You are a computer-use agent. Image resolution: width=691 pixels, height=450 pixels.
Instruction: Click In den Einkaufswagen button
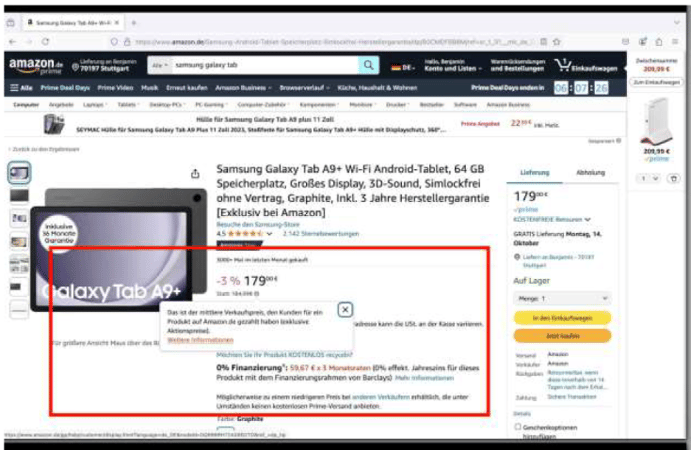click(562, 318)
